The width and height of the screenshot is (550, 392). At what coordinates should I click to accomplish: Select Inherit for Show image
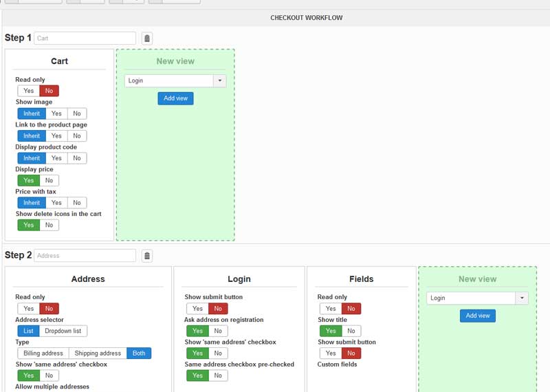pyautogui.click(x=32, y=113)
